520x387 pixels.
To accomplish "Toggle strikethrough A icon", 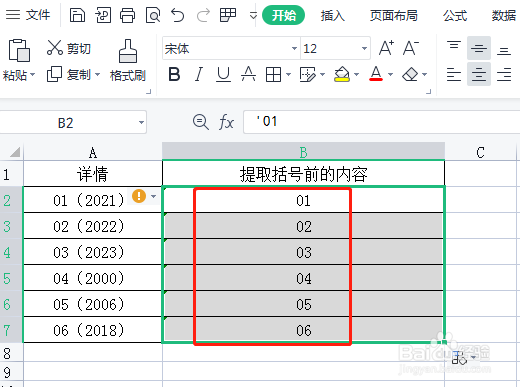I will [248, 74].
